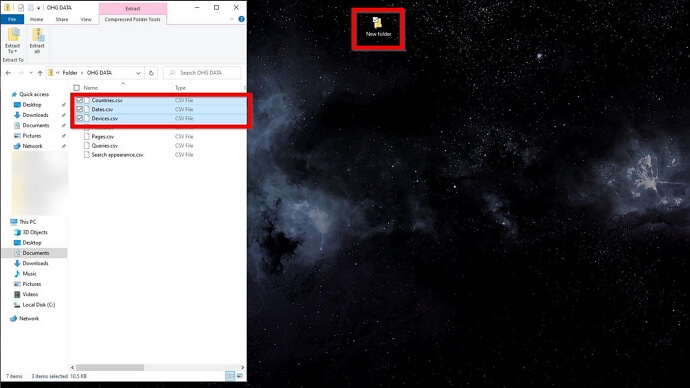
Task: Refresh the OHG DATA folder view
Action: point(151,73)
